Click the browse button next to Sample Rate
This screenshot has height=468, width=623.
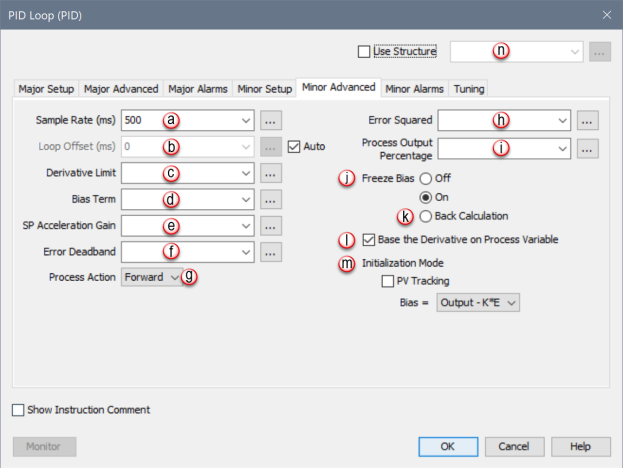click(x=271, y=120)
